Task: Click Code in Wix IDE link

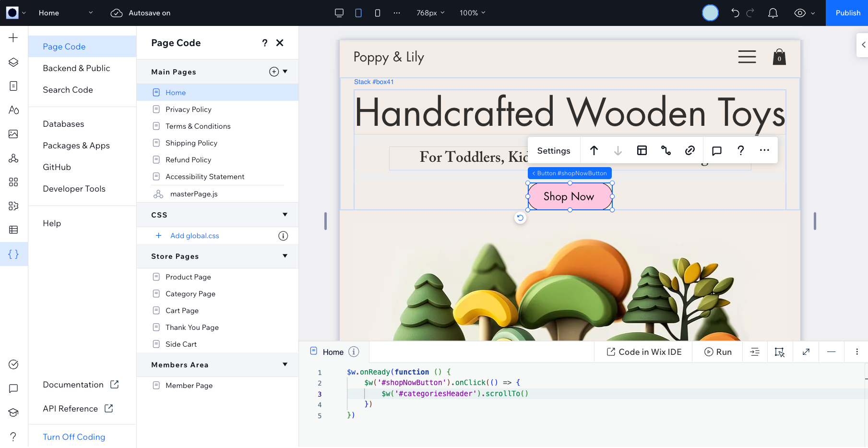Action: point(644,352)
